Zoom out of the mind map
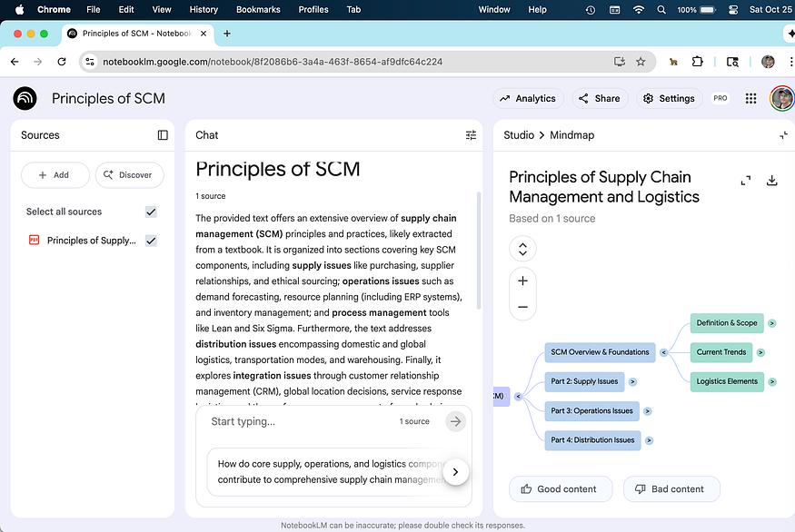Image resolution: width=795 pixels, height=532 pixels. click(522, 307)
